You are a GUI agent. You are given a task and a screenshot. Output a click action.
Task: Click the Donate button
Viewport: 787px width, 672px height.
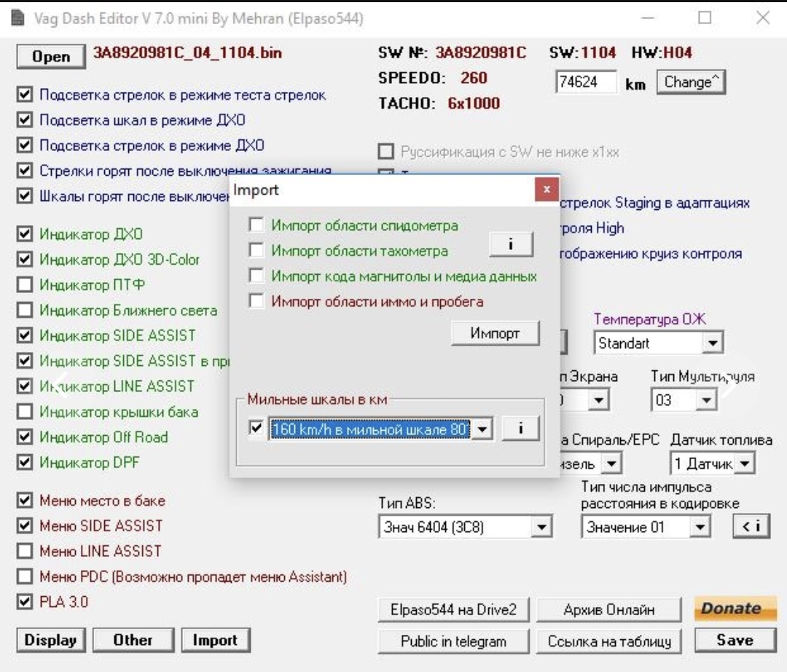(726, 609)
